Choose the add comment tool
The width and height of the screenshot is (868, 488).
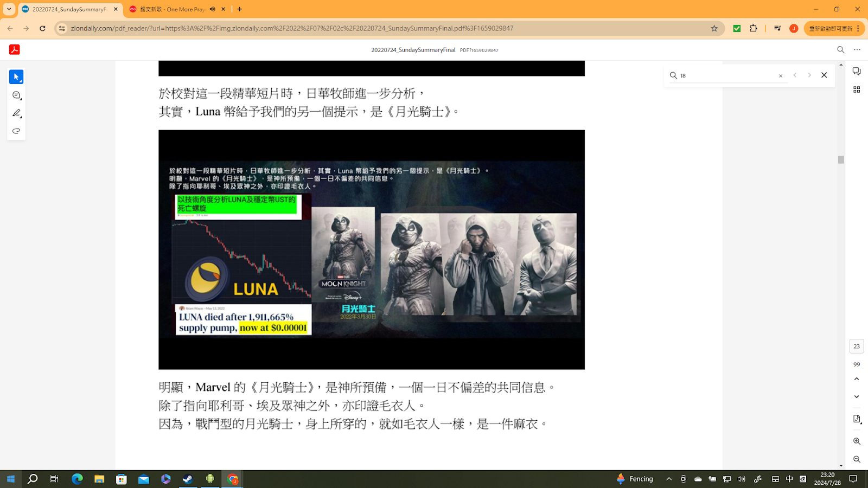[16, 95]
